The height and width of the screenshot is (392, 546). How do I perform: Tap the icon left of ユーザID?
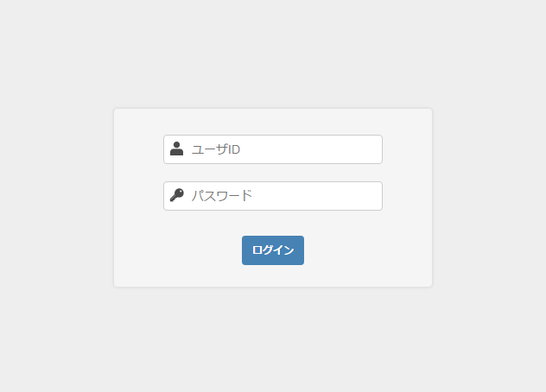pyautogui.click(x=176, y=149)
